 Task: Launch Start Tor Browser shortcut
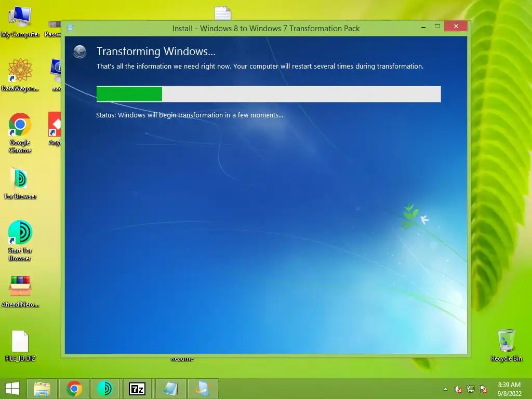20,241
